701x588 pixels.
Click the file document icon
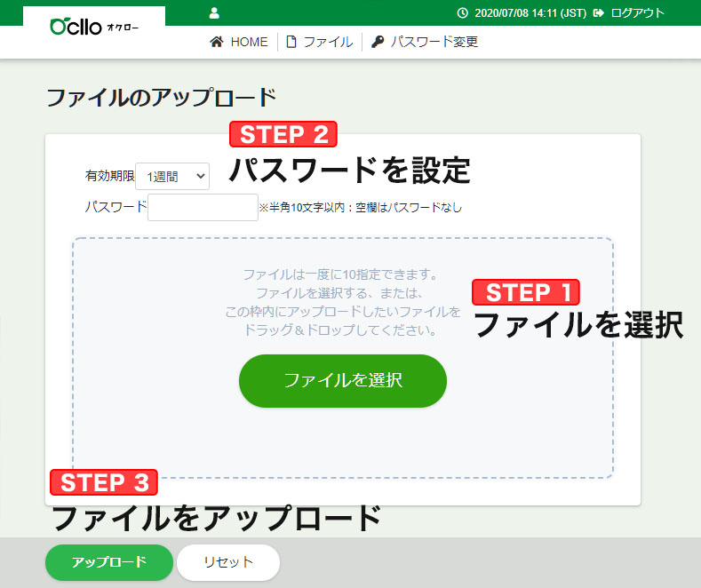coord(291,42)
